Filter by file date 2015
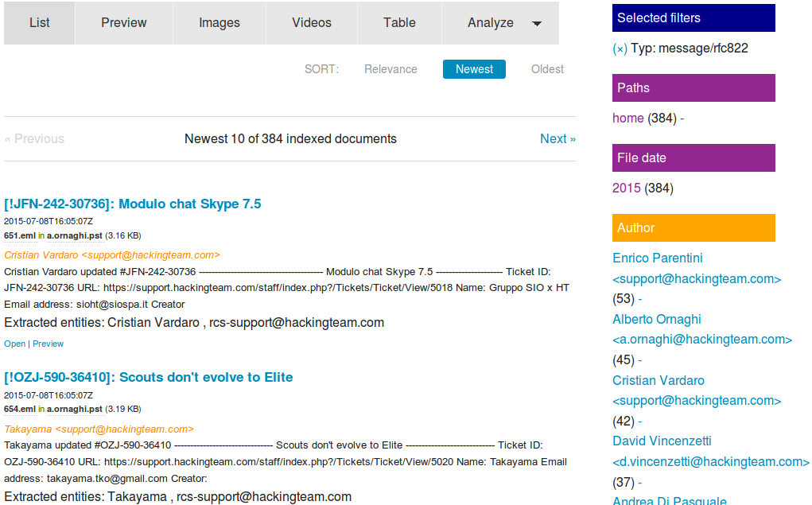The width and height of the screenshot is (812, 505). (x=626, y=188)
